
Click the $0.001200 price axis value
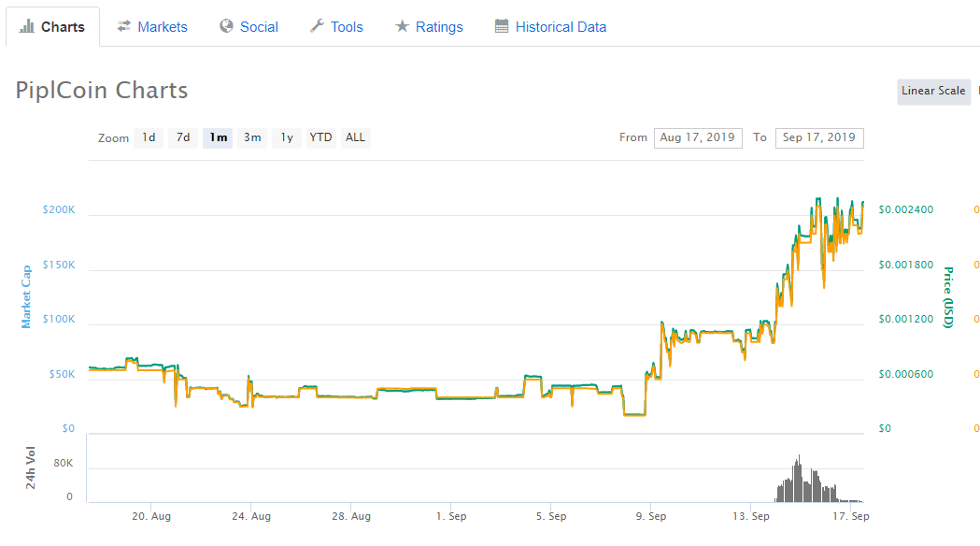coord(905,319)
